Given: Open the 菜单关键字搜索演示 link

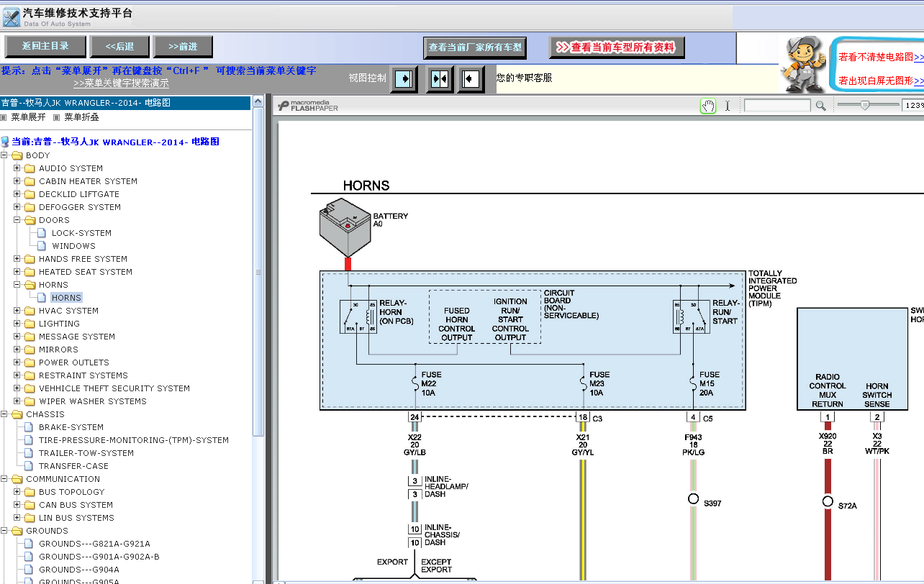Looking at the screenshot, I should pyautogui.click(x=122, y=83).
